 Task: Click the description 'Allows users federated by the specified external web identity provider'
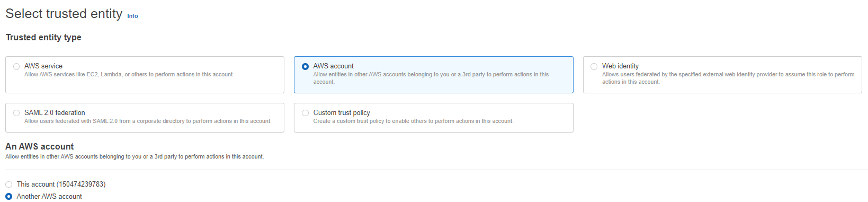click(x=728, y=78)
